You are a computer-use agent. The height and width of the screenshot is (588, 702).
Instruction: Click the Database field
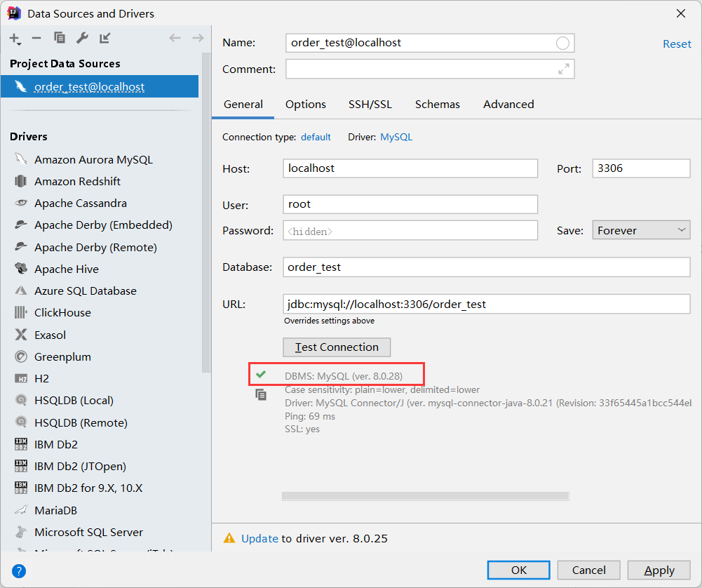[x=486, y=267]
